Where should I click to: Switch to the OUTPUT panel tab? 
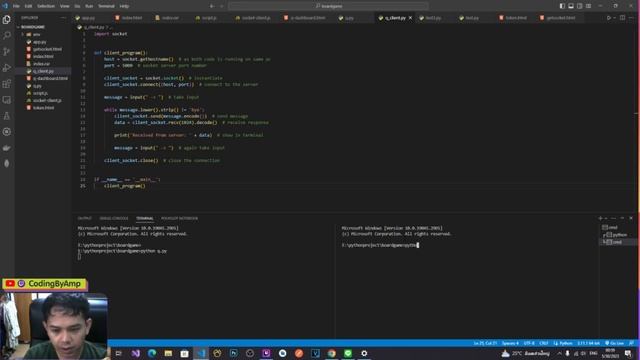(x=84, y=218)
